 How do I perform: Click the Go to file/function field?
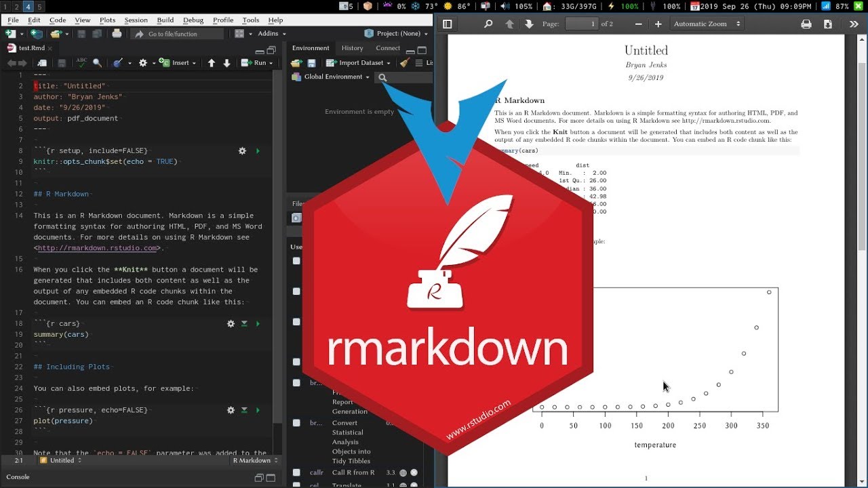pos(178,34)
